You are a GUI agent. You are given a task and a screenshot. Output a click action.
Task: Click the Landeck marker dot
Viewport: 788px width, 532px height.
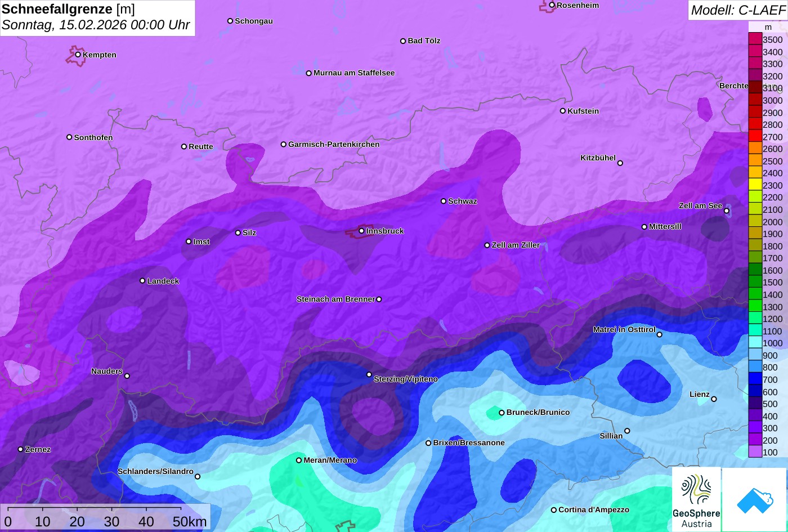pos(142,281)
